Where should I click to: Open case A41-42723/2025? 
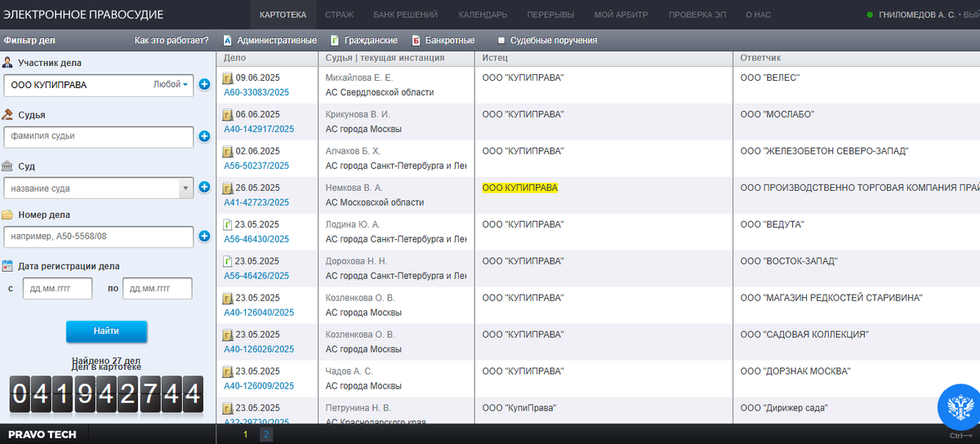pos(256,202)
